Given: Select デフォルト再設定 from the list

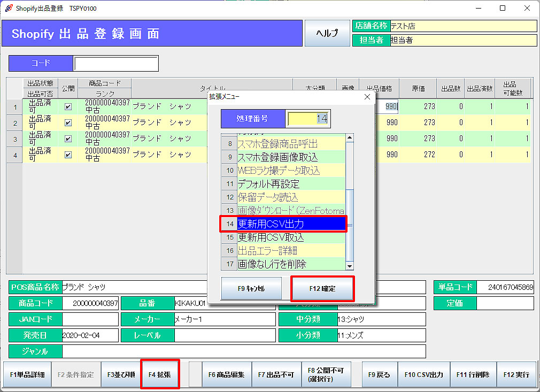Looking at the screenshot, I should point(291,184).
